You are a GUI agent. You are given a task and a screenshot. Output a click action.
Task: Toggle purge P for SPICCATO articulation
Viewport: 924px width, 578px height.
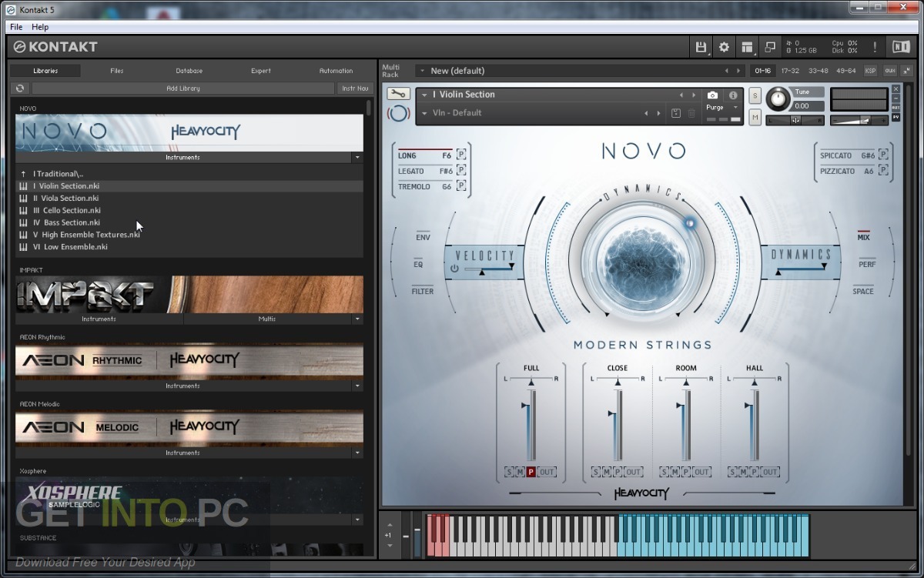[x=883, y=155]
